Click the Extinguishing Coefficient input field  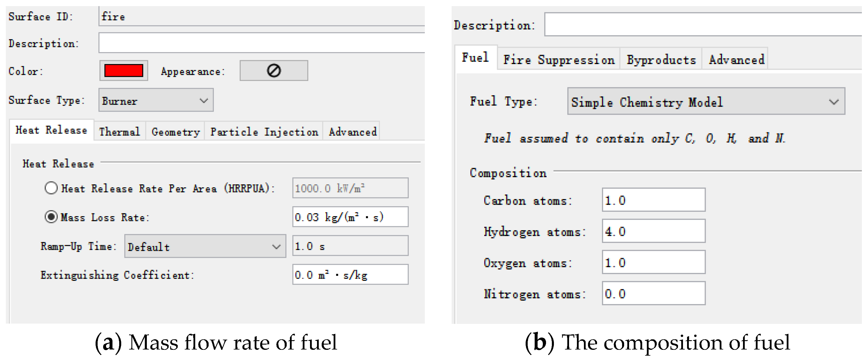350,275
